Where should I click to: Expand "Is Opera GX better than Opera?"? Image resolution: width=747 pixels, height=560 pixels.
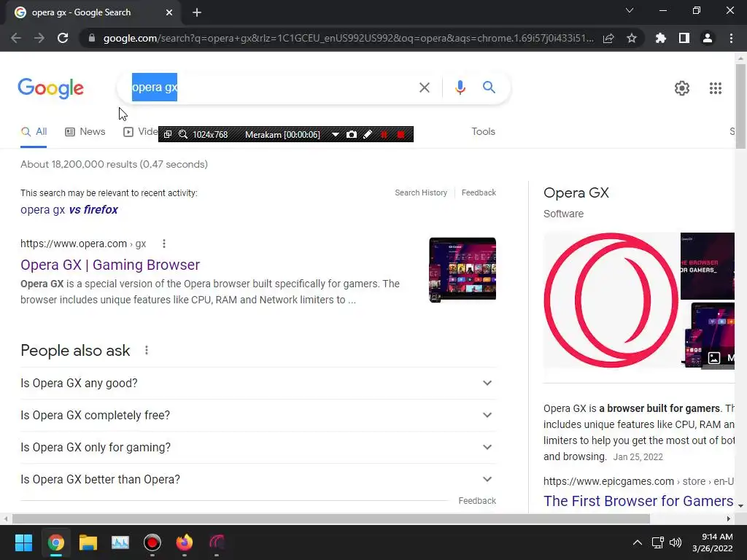click(x=258, y=480)
